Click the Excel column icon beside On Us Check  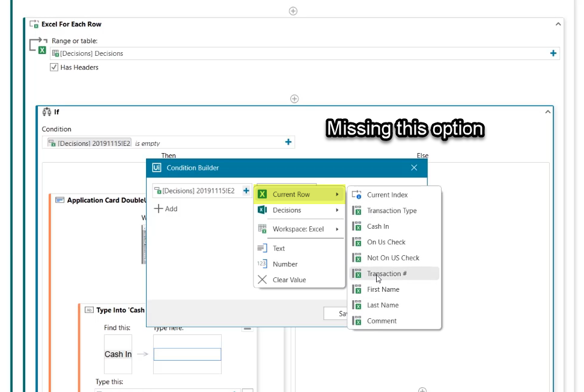(x=356, y=242)
